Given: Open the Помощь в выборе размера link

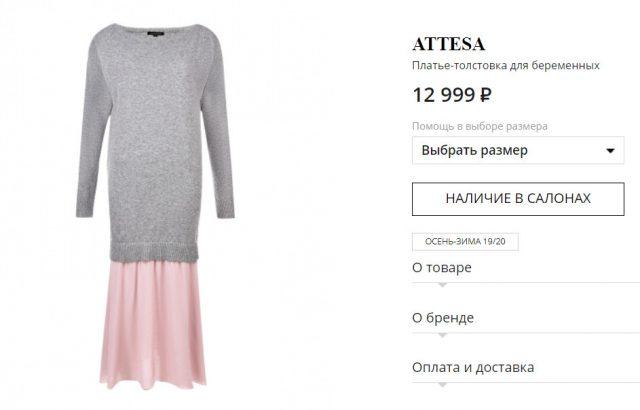Looking at the screenshot, I should [480, 126].
